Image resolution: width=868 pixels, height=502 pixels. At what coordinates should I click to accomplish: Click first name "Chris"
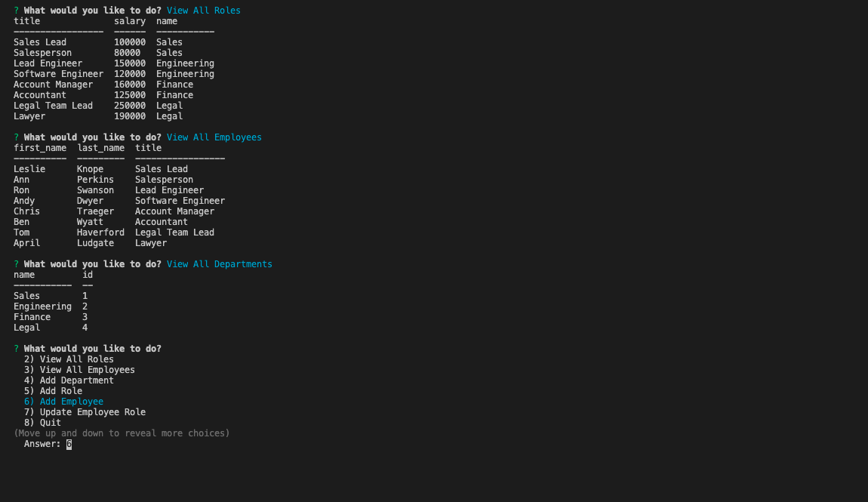point(26,211)
